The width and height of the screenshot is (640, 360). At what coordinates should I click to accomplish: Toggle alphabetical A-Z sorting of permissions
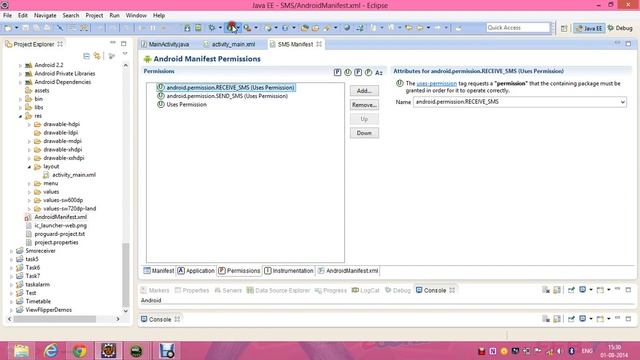[379, 72]
